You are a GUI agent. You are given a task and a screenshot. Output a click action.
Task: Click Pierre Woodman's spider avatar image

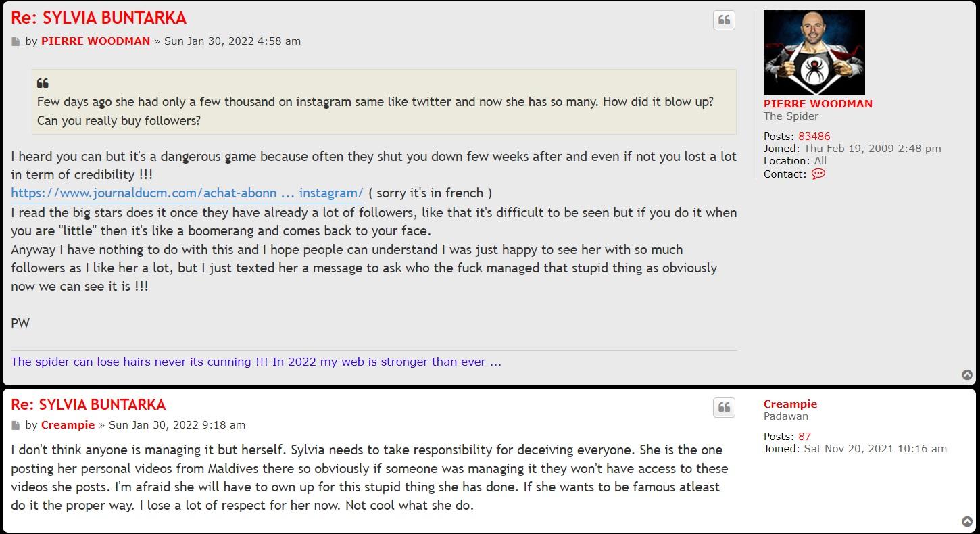(814, 52)
